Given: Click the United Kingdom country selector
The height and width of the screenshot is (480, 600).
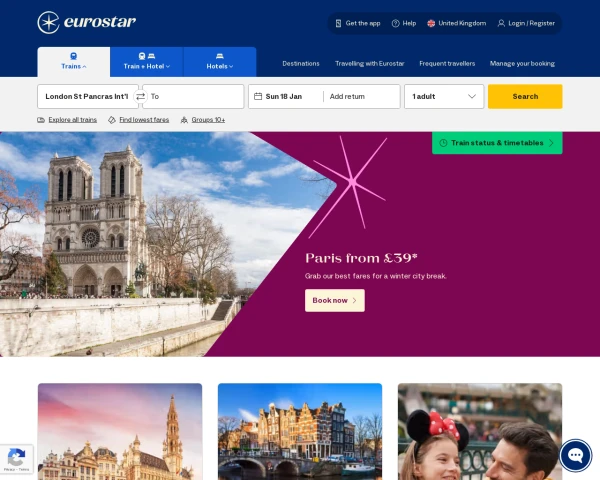Looking at the screenshot, I should 457,23.
